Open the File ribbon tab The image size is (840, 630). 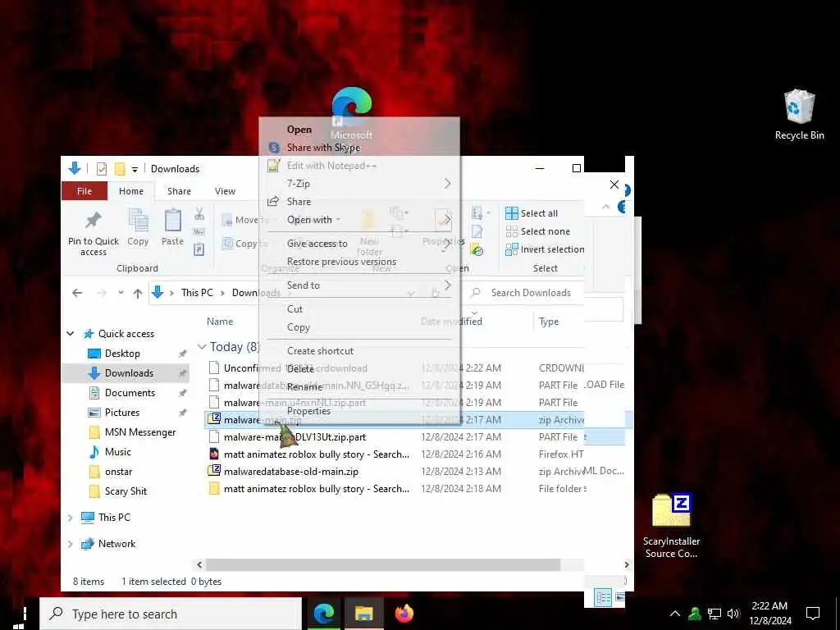point(84,191)
